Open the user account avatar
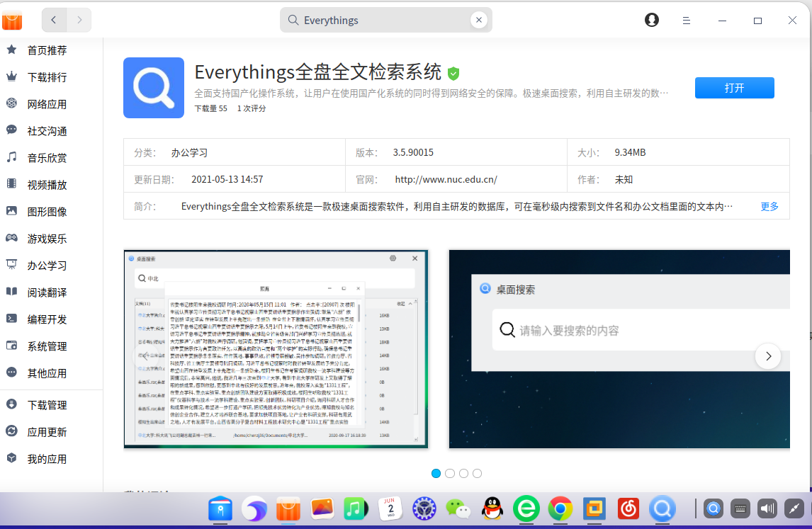812x529 pixels. click(x=651, y=21)
